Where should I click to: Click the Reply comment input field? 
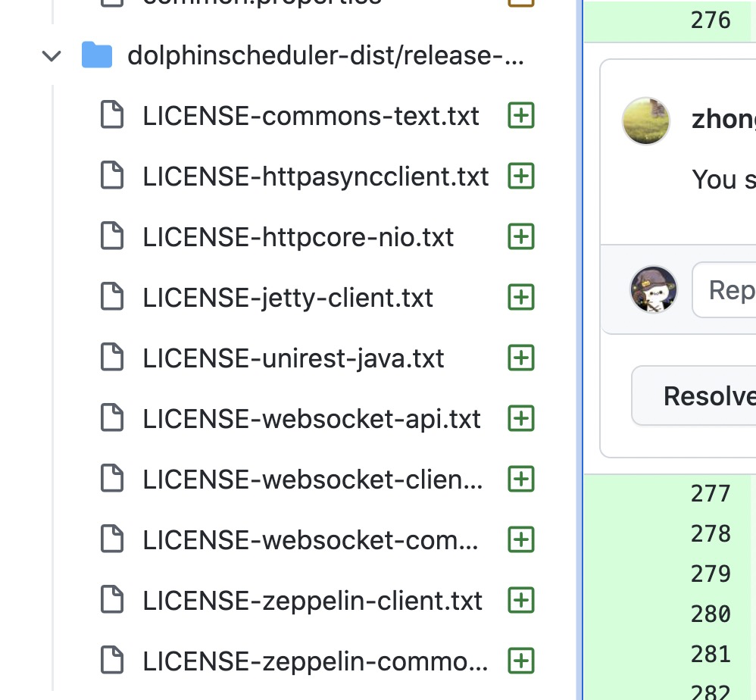pyautogui.click(x=724, y=289)
